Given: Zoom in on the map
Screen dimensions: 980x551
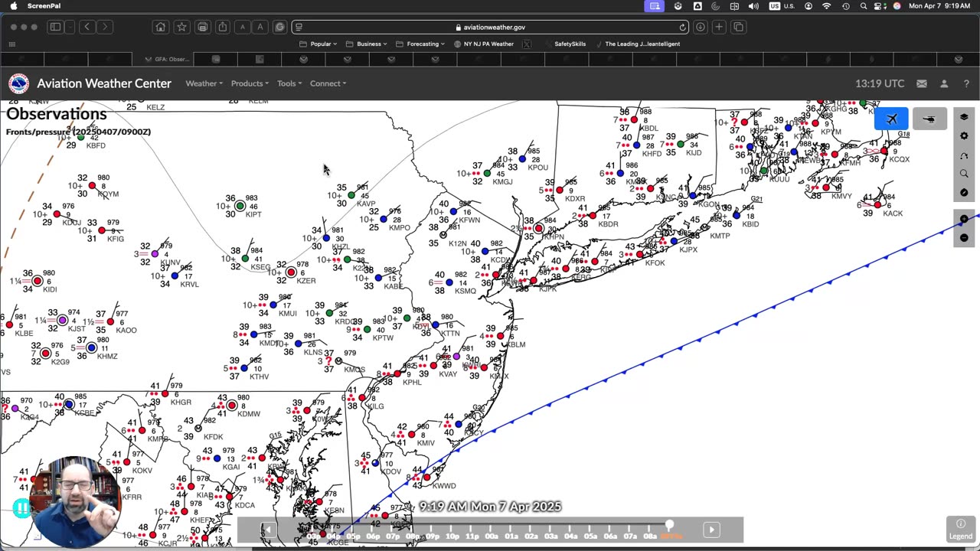Looking at the screenshot, I should coord(964,220).
